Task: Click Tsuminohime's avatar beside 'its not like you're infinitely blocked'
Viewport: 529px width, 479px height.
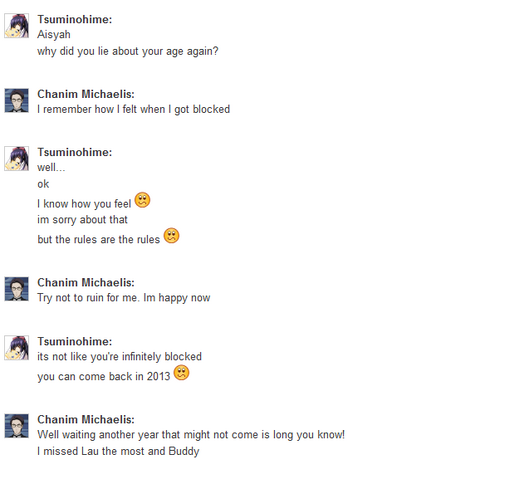Action: click(17, 348)
